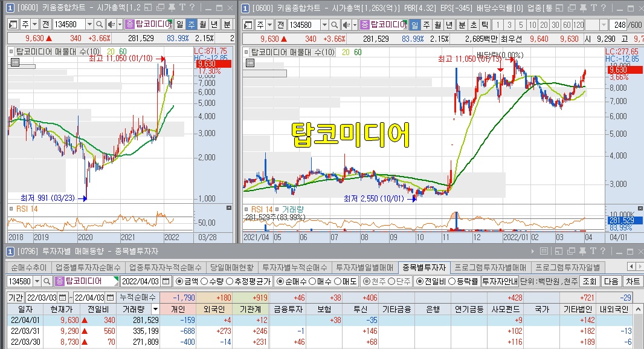Select the 금액 radio button
Viewport: 644px width, 349px height.
pos(179,281)
